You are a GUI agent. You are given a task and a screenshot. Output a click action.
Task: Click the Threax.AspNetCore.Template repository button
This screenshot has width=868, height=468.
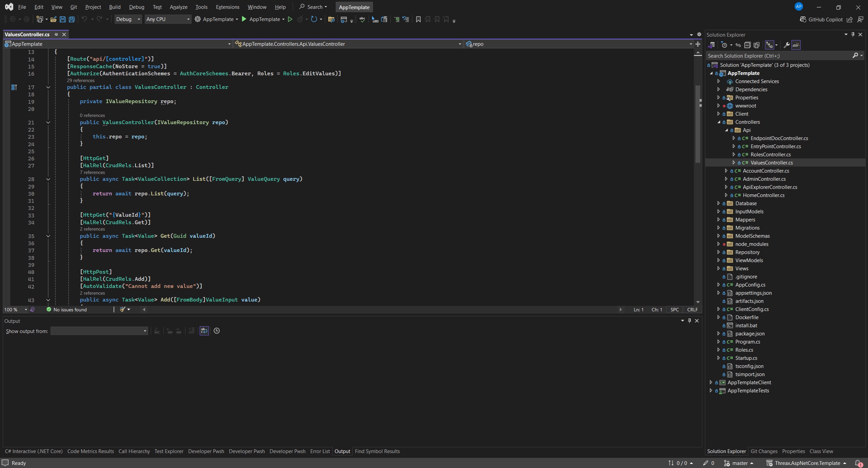(807, 463)
